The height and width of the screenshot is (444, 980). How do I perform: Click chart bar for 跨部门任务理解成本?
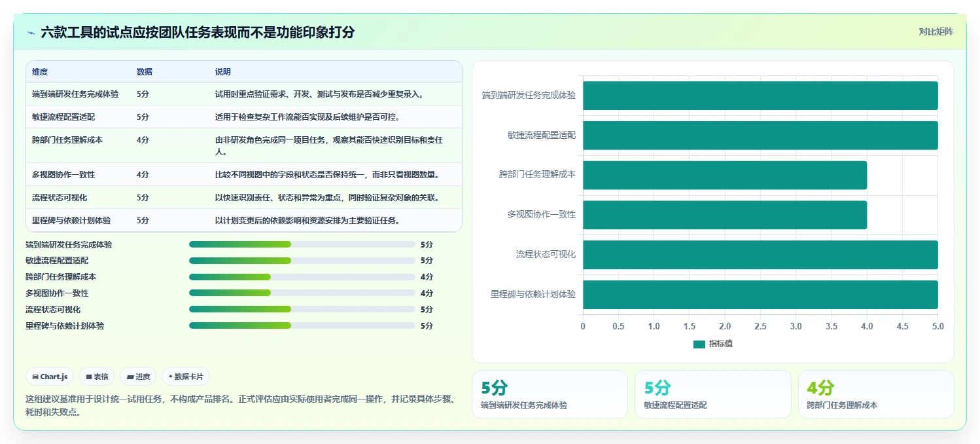725,176
